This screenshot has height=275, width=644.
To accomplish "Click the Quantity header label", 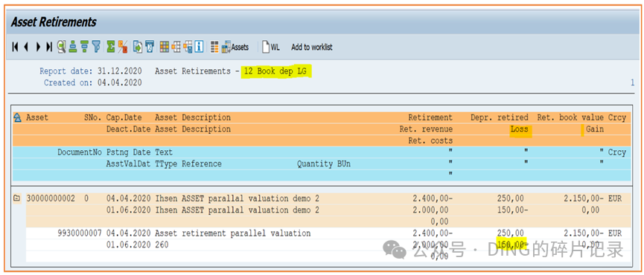I will point(315,164).
